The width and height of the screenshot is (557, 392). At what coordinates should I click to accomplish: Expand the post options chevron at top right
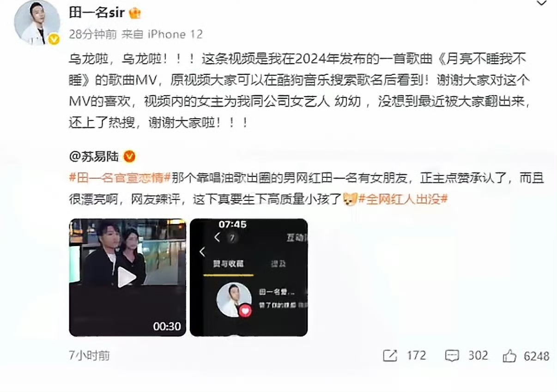point(542,4)
